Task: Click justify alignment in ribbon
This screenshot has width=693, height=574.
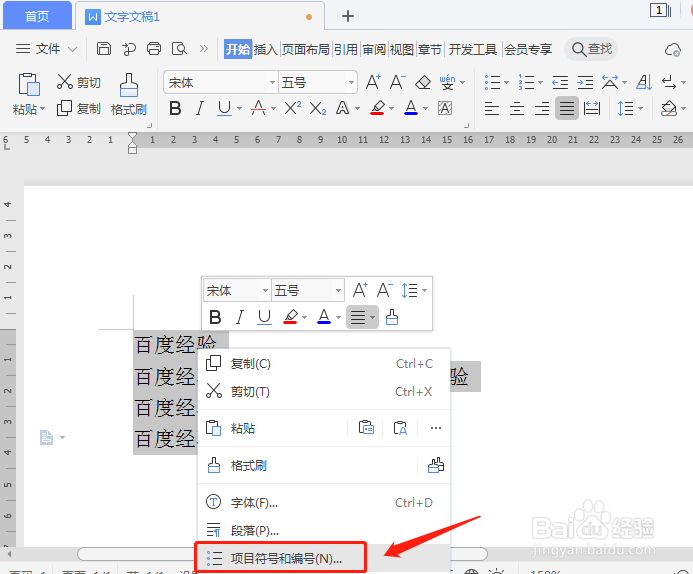Action: pyautogui.click(x=567, y=108)
